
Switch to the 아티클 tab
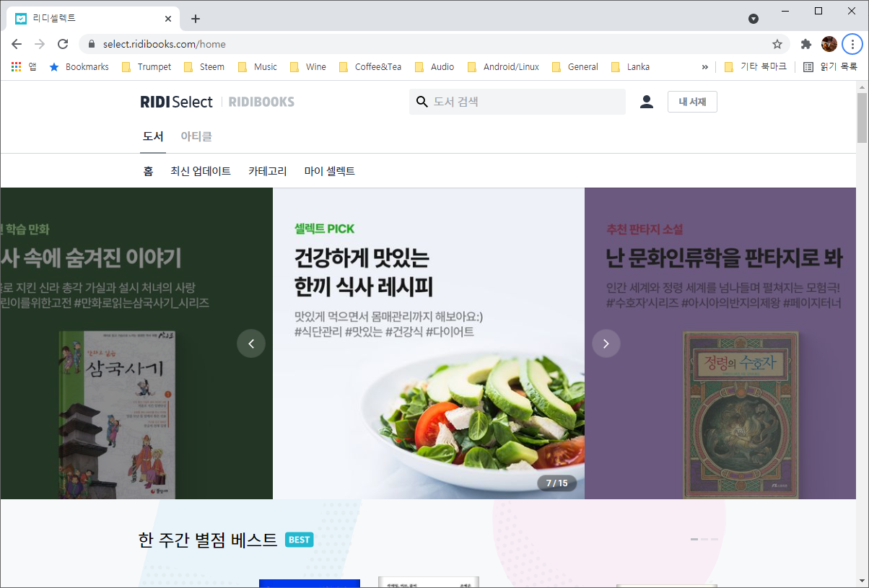pos(196,136)
